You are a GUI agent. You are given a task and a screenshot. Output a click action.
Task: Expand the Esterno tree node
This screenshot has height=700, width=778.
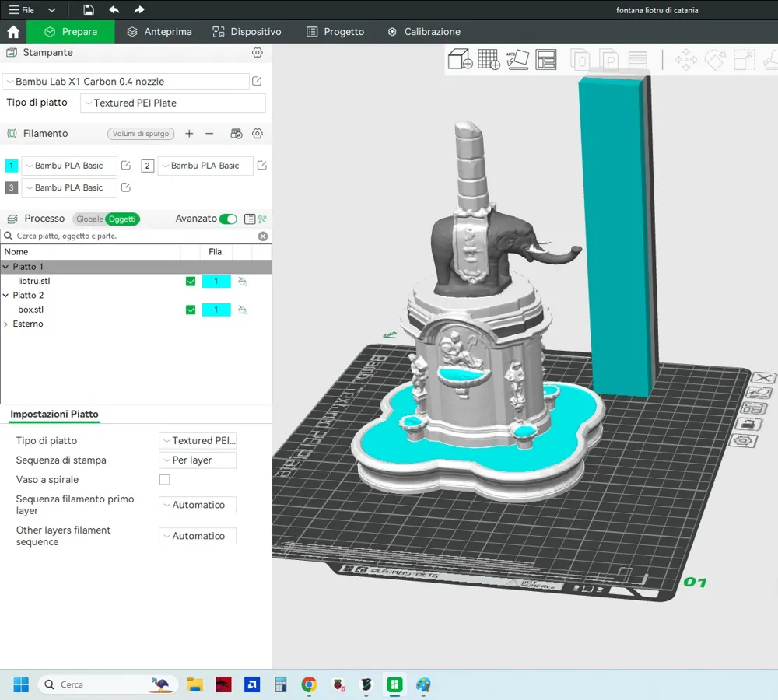pos(6,324)
